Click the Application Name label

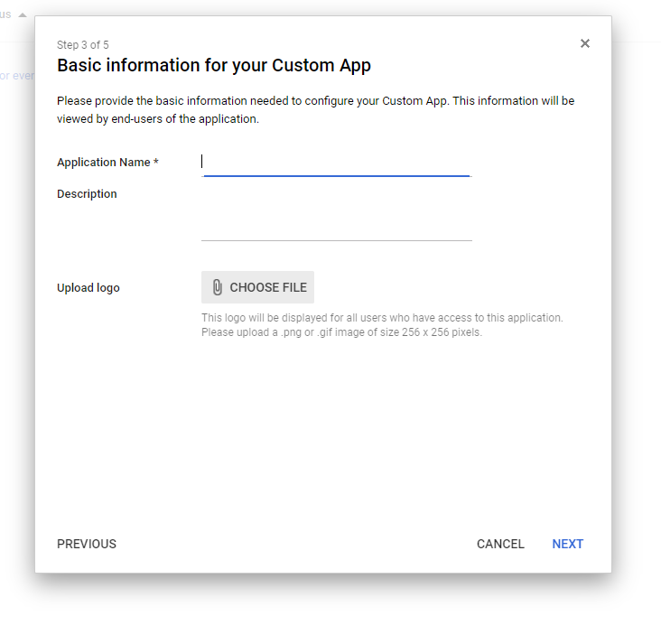point(103,163)
